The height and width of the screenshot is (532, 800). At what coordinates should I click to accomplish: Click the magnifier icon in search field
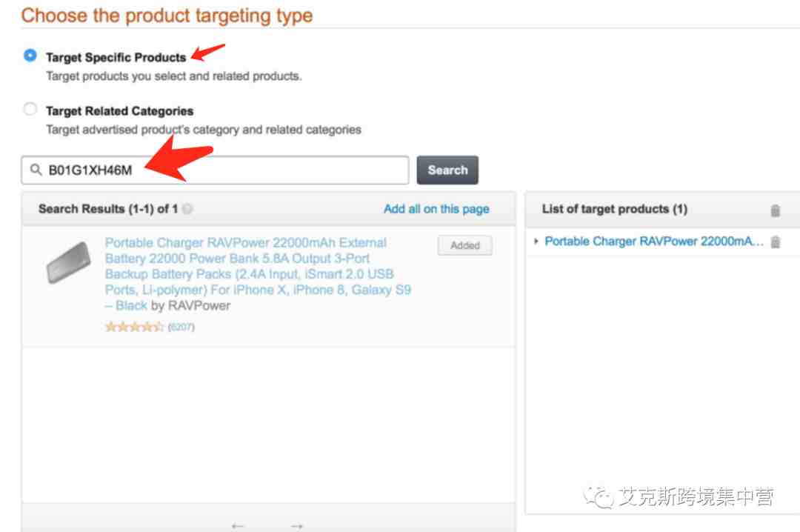click(36, 170)
